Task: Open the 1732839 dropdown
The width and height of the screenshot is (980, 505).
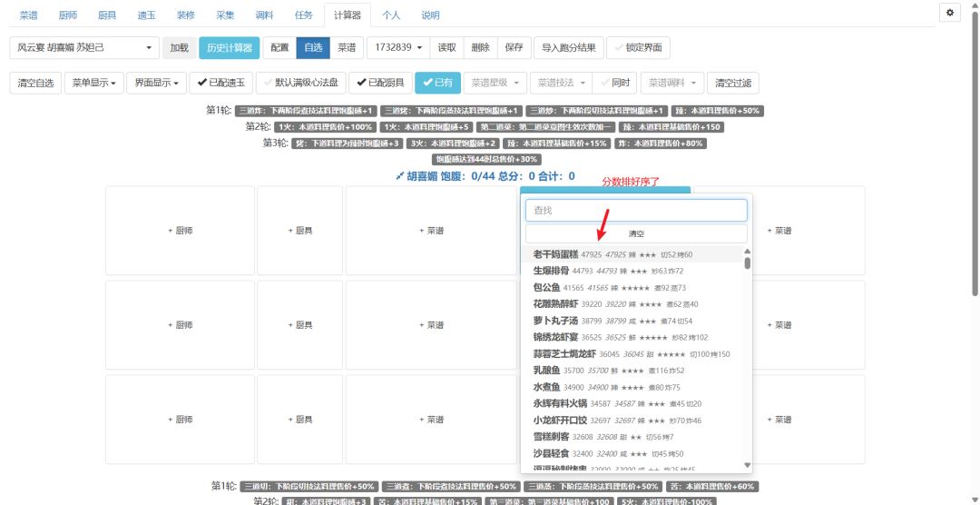Action: point(398,47)
